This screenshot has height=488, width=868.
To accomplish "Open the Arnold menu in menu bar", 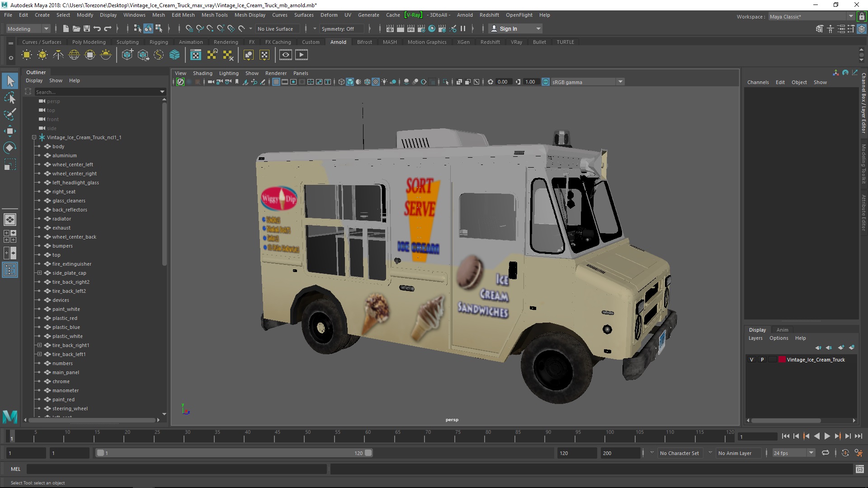I will [x=464, y=15].
